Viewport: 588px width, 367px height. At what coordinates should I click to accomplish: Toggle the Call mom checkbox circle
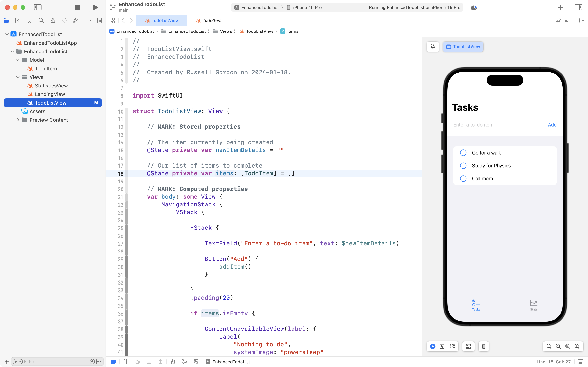coord(463,178)
